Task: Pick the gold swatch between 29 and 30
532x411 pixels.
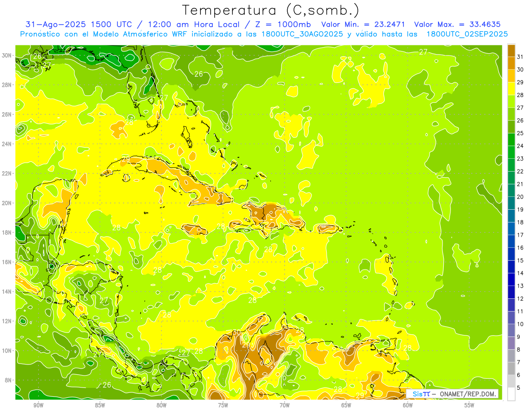Action: [511, 76]
